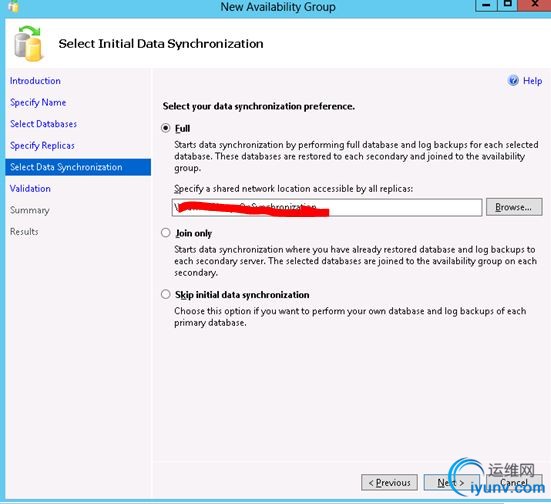Click the 'Specify a shared network location' label
This screenshot has height=504, width=551.
[x=293, y=189]
